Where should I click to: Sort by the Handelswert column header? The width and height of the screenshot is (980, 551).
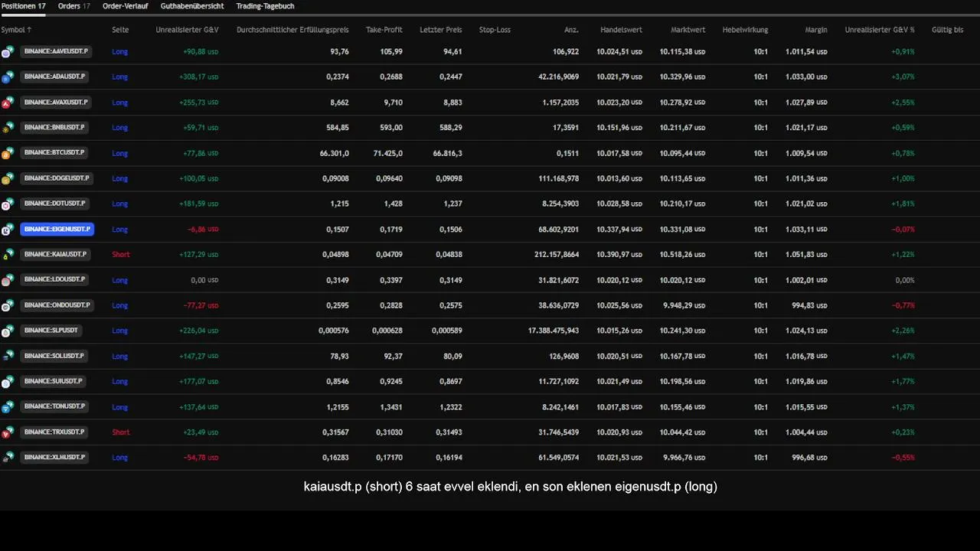pyautogui.click(x=621, y=30)
